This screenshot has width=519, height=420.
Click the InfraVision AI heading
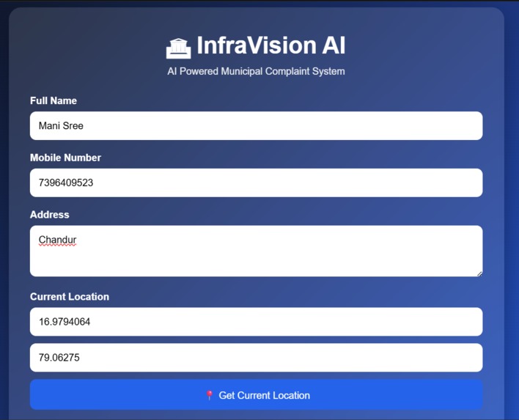[271, 45]
